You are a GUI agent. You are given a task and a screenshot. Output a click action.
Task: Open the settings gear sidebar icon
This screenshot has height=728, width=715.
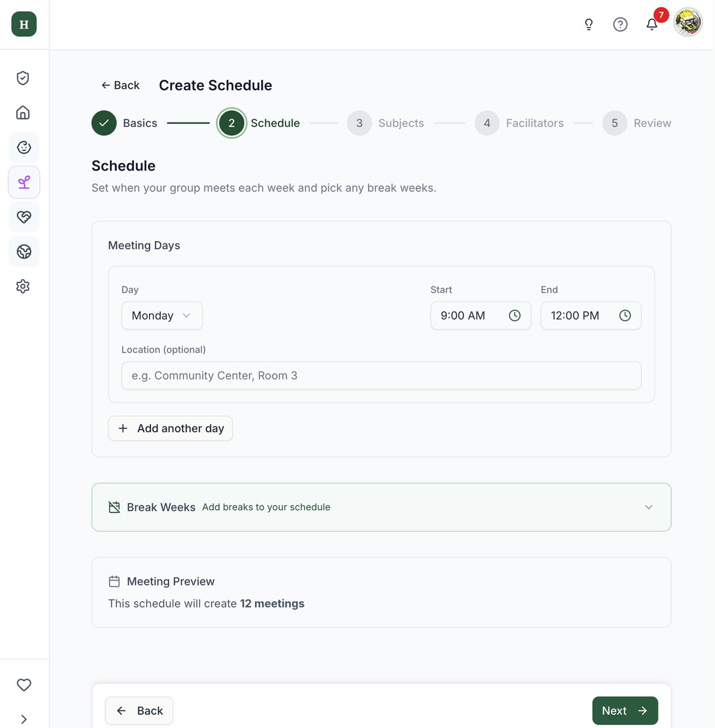click(x=23, y=286)
